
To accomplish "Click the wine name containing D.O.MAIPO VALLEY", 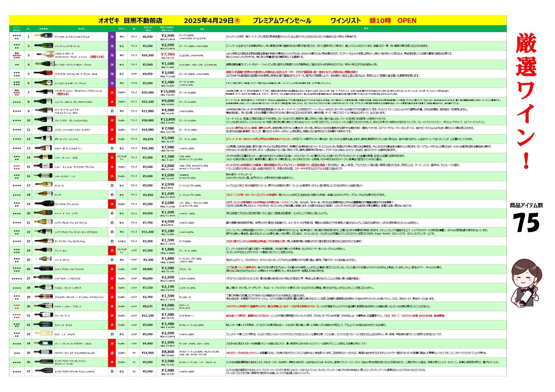I will [75, 353].
